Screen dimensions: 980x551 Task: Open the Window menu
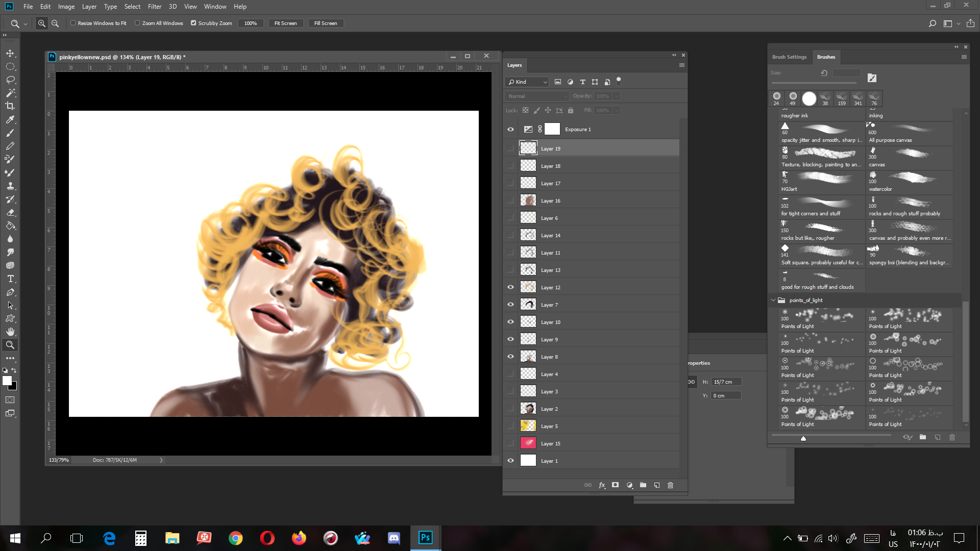click(215, 7)
